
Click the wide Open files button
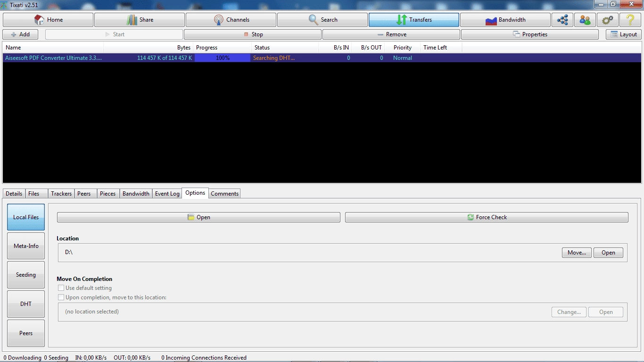click(198, 217)
